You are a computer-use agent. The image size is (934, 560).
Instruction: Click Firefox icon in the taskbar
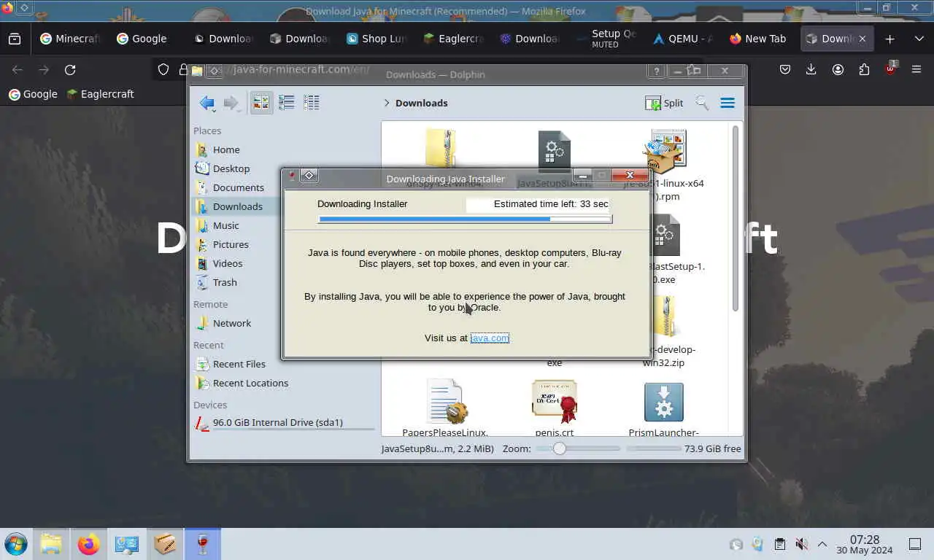[x=89, y=544]
